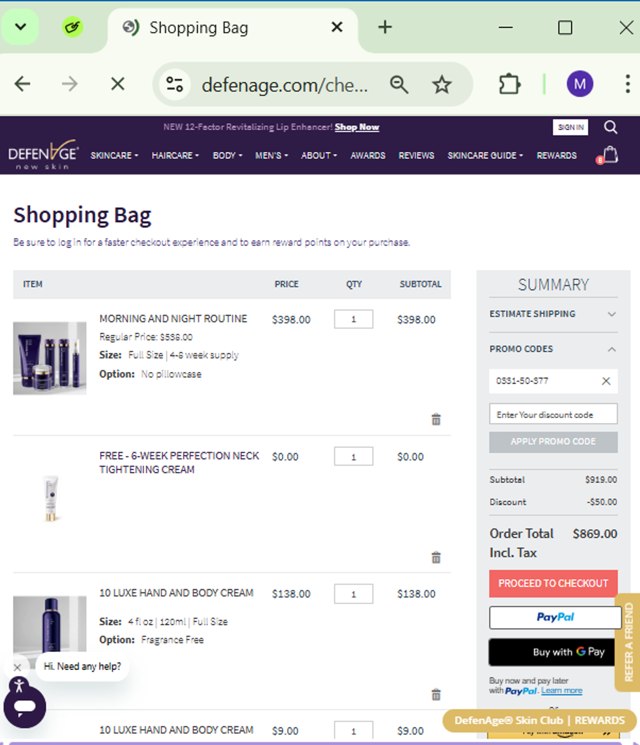Click APPLY PROMO CODE button
Viewport: 640px width, 745px height.
pyautogui.click(x=553, y=442)
